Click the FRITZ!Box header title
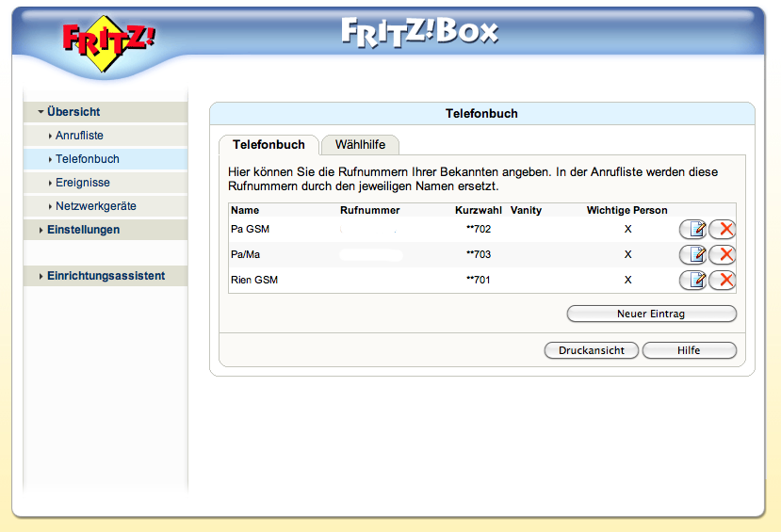This screenshot has height=532, width=781. coord(419,32)
